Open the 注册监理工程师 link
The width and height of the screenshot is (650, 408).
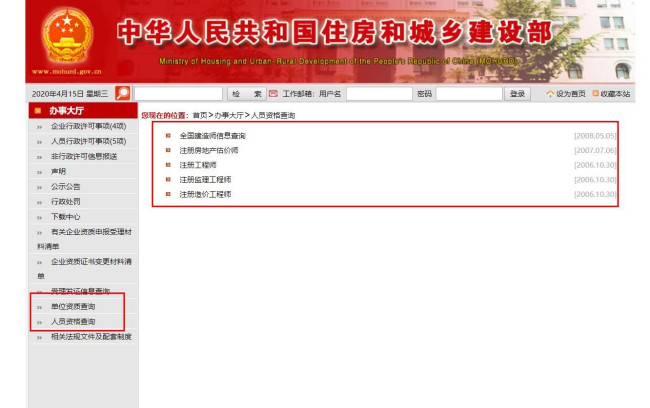(x=205, y=180)
